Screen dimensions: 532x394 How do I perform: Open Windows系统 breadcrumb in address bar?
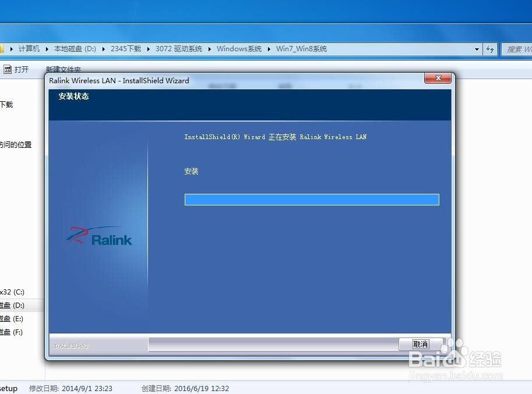(239, 49)
